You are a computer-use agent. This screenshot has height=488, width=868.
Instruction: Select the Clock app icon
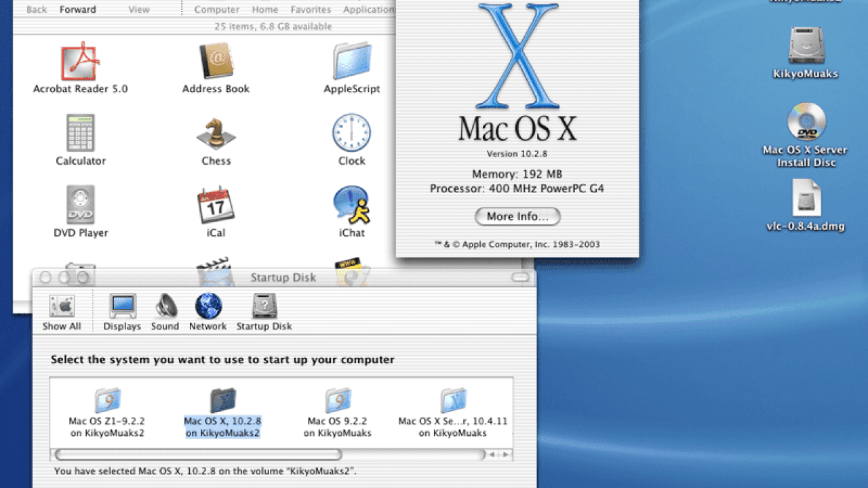point(352,132)
